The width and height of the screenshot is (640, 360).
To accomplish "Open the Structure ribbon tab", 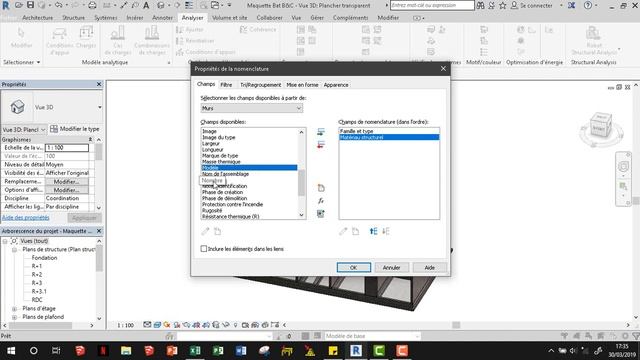I will coord(73,18).
